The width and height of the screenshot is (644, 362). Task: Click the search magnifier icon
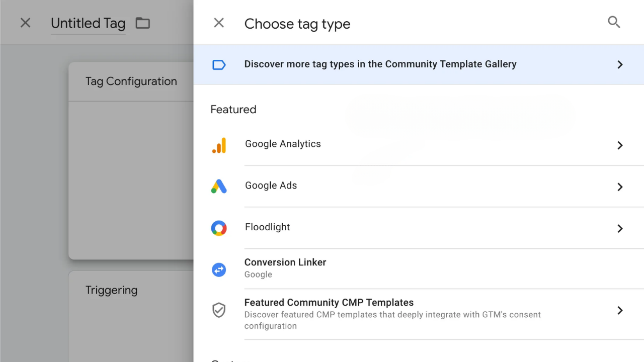click(x=614, y=22)
